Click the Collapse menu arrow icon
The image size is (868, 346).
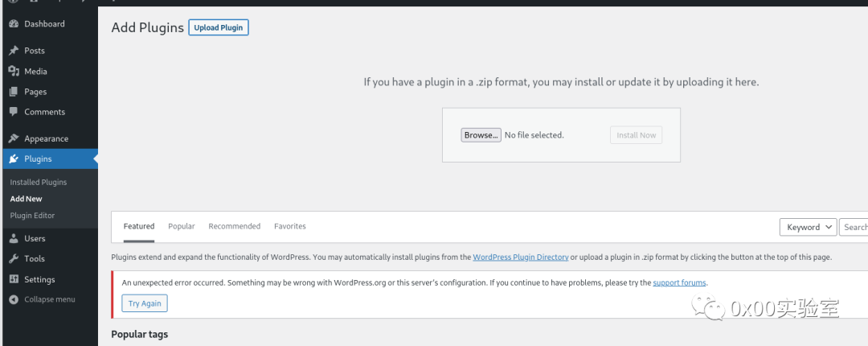coord(14,299)
